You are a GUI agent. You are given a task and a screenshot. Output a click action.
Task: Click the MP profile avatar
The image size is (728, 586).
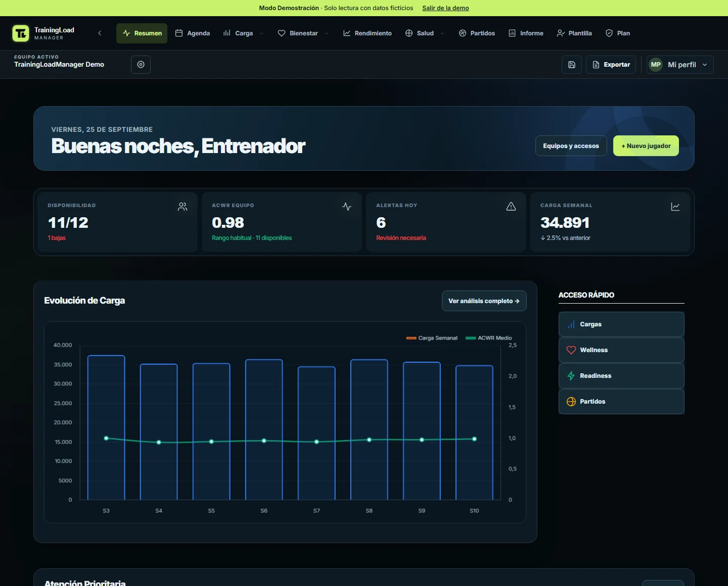(x=656, y=65)
